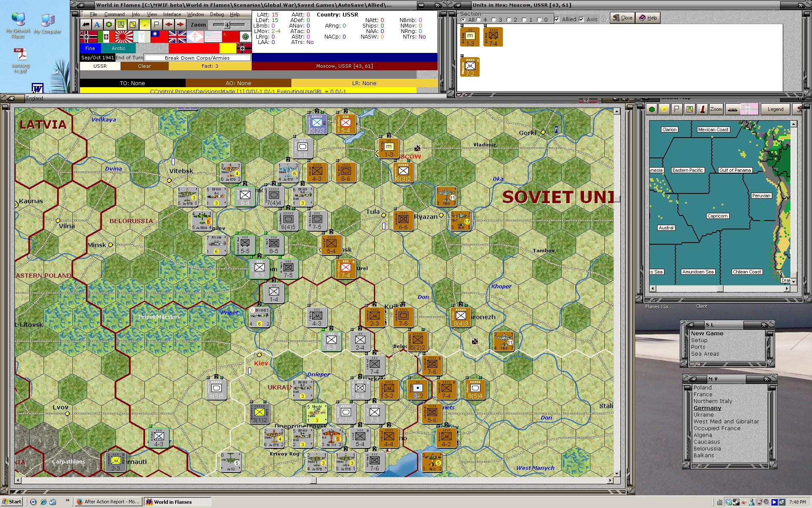The image size is (812, 508).
Task: Click the red right arrow icon
Action: 180,25
